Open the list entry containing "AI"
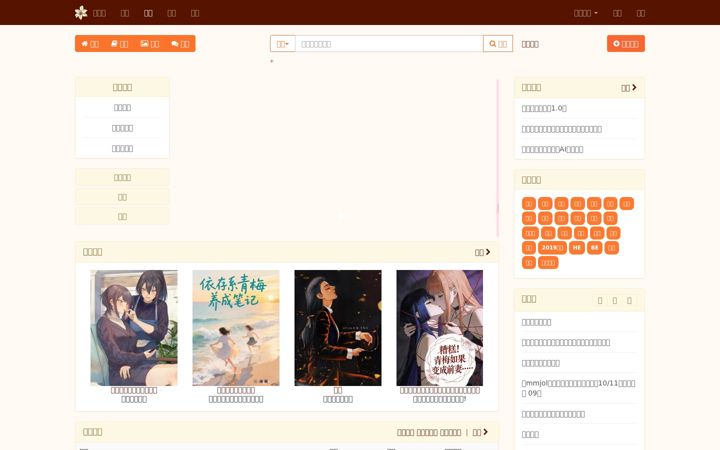The width and height of the screenshot is (720, 450). (x=552, y=149)
